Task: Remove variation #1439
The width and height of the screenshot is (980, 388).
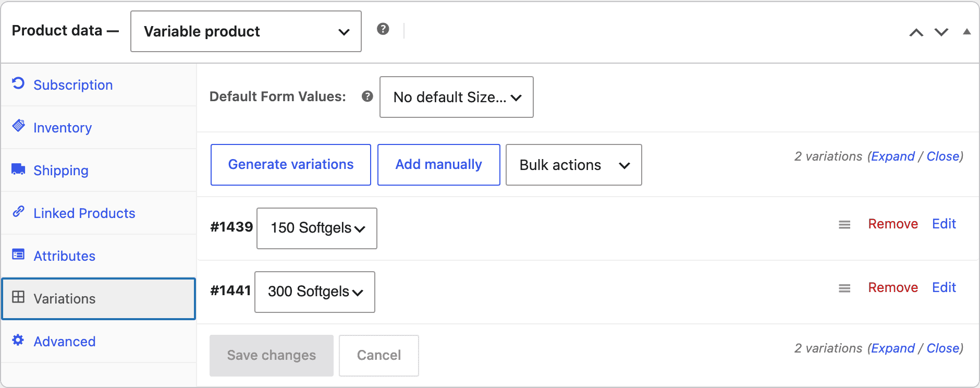Action: click(x=893, y=224)
